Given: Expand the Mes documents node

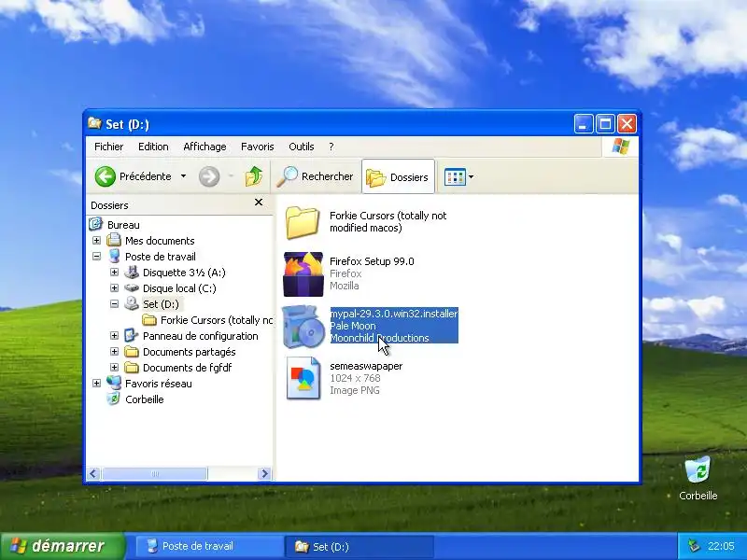Looking at the screenshot, I should (97, 241).
